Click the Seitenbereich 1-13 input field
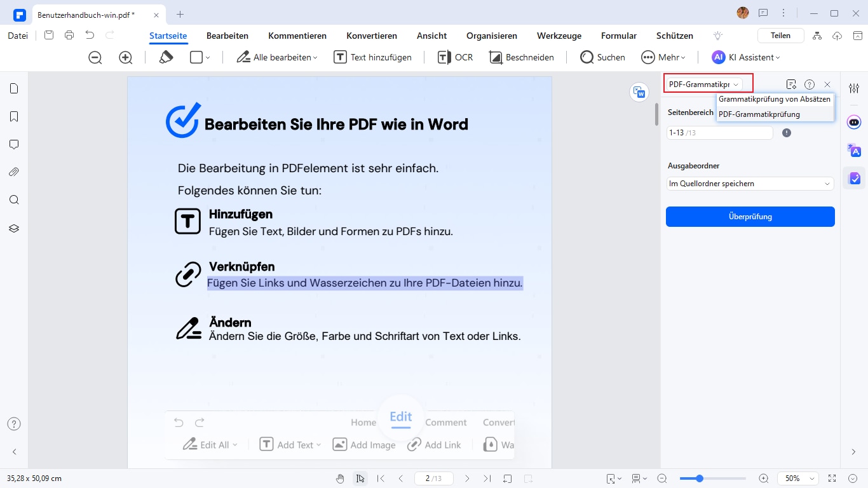The height and width of the screenshot is (488, 868). [719, 133]
